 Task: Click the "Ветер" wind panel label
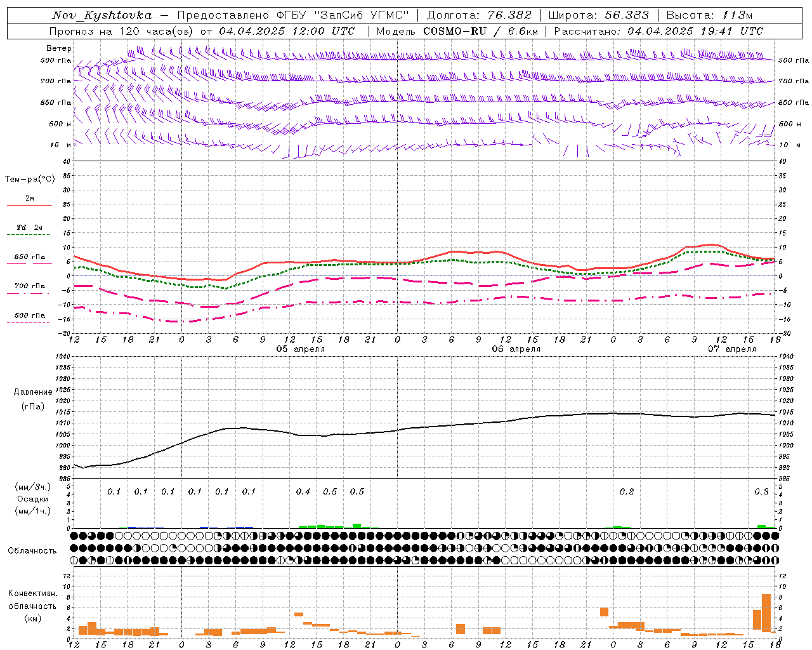tap(59, 48)
